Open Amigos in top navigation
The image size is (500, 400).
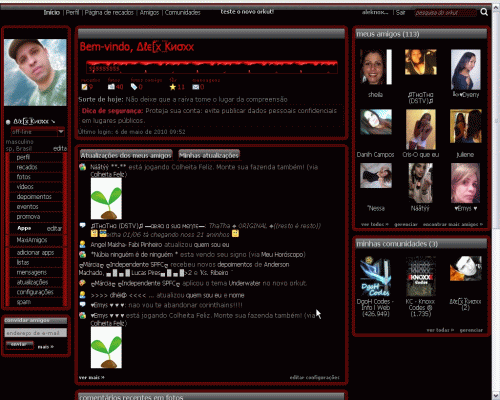149,13
